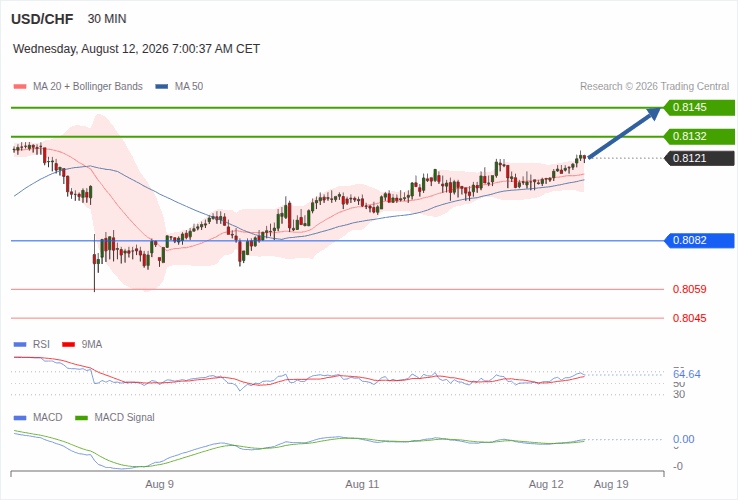
Task: Click the MACD value 0.00
Action: 683,439
